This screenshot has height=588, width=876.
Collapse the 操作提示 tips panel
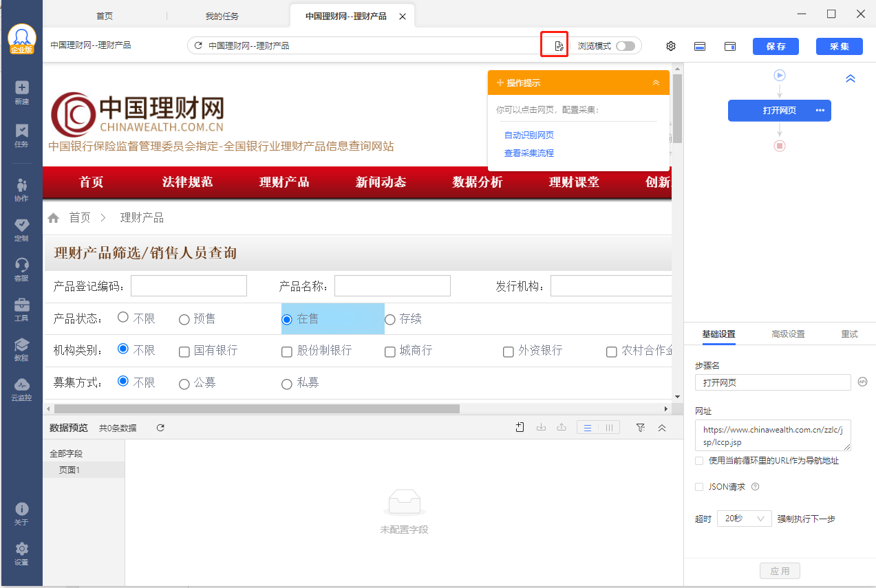pos(656,83)
